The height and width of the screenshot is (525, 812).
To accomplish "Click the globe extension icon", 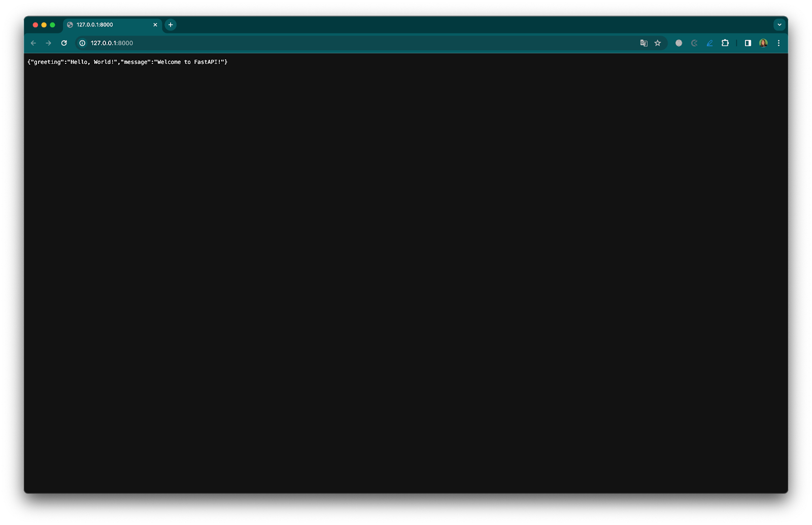I will click(x=679, y=43).
